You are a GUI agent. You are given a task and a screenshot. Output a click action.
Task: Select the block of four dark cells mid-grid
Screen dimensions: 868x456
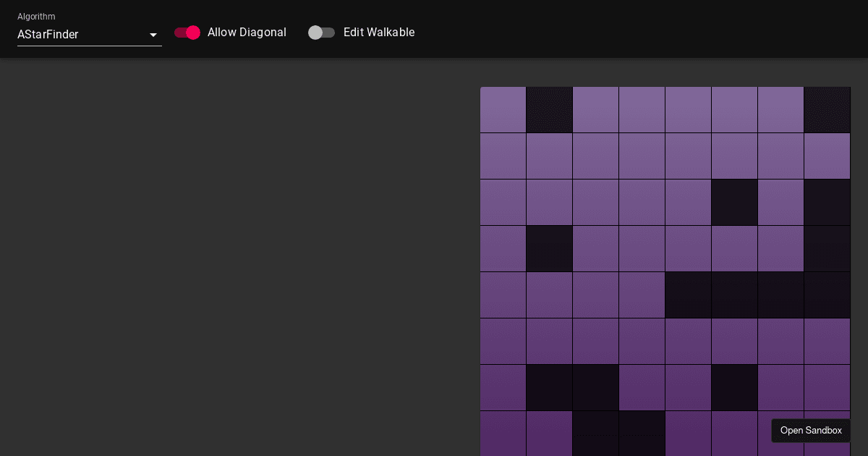coord(758,295)
